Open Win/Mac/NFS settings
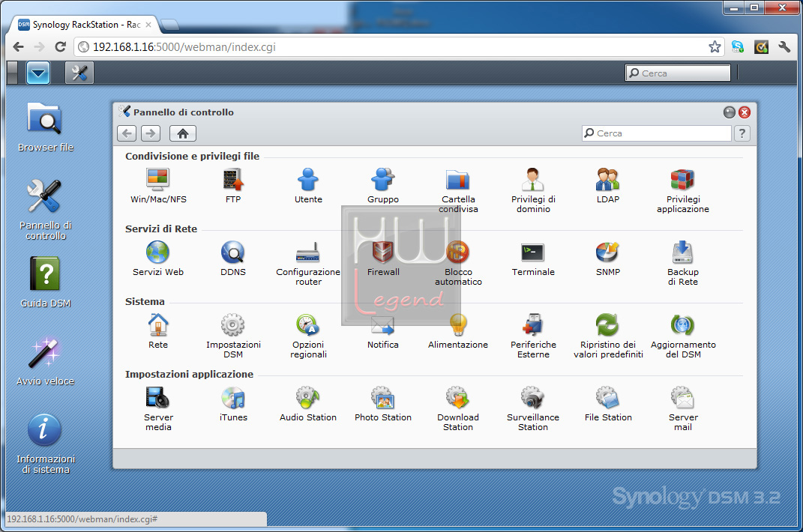Viewport: 803px width, 532px height. click(157, 185)
